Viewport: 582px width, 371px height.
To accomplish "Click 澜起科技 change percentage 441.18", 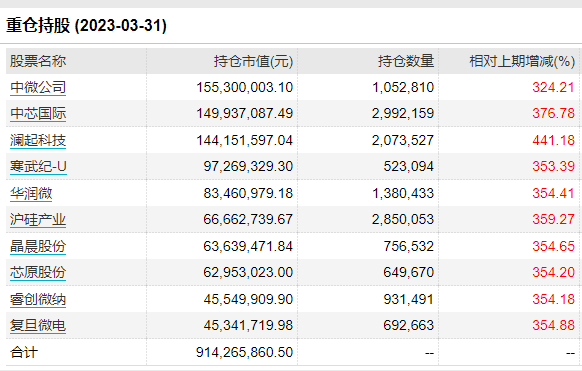I will pyautogui.click(x=553, y=140).
